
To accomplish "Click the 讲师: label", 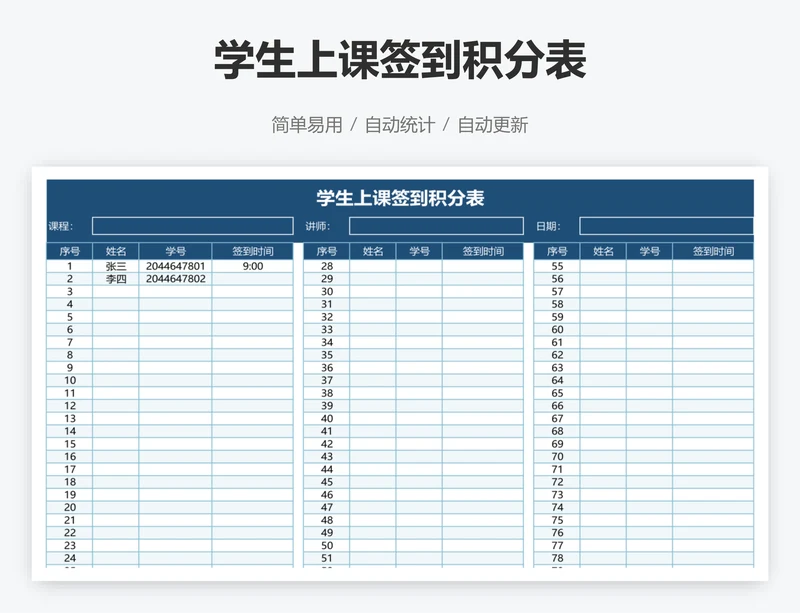I will click(x=318, y=226).
